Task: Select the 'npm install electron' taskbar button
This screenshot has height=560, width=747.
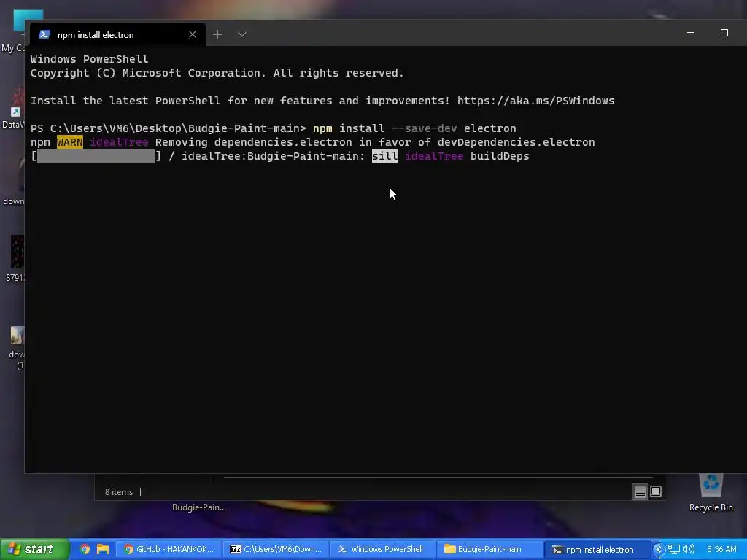Action: [x=597, y=549]
